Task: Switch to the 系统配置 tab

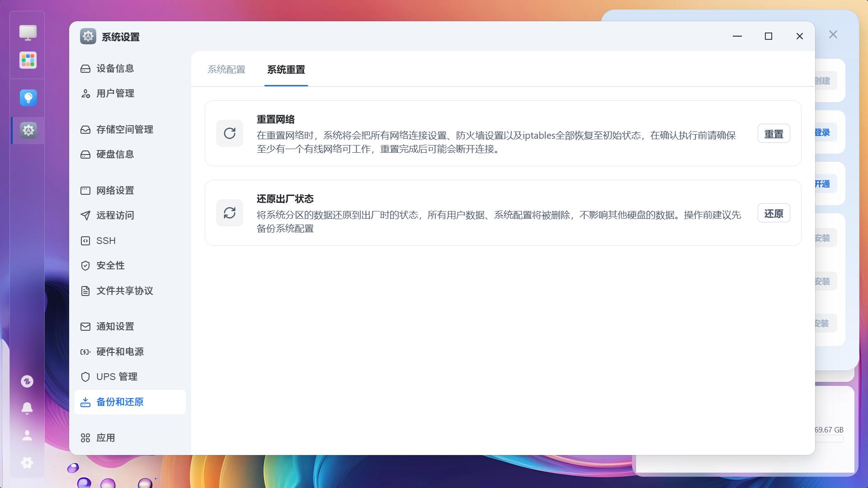Action: click(x=226, y=70)
